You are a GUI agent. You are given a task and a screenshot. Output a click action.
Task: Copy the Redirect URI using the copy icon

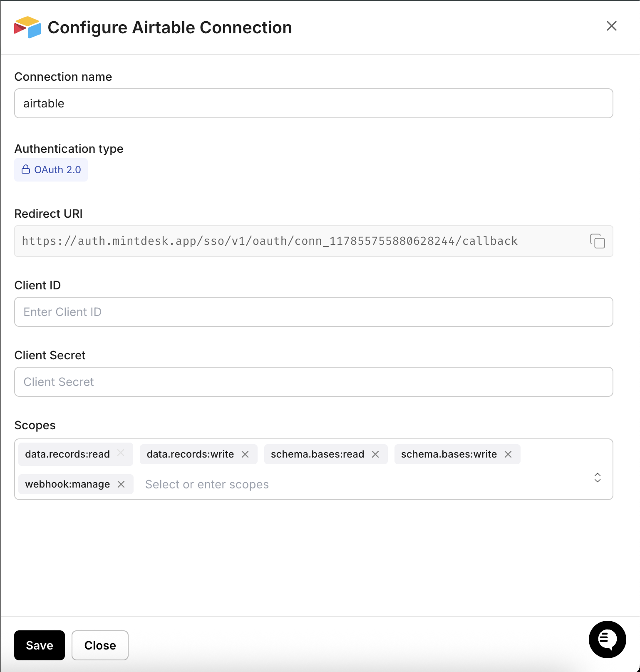(x=597, y=241)
